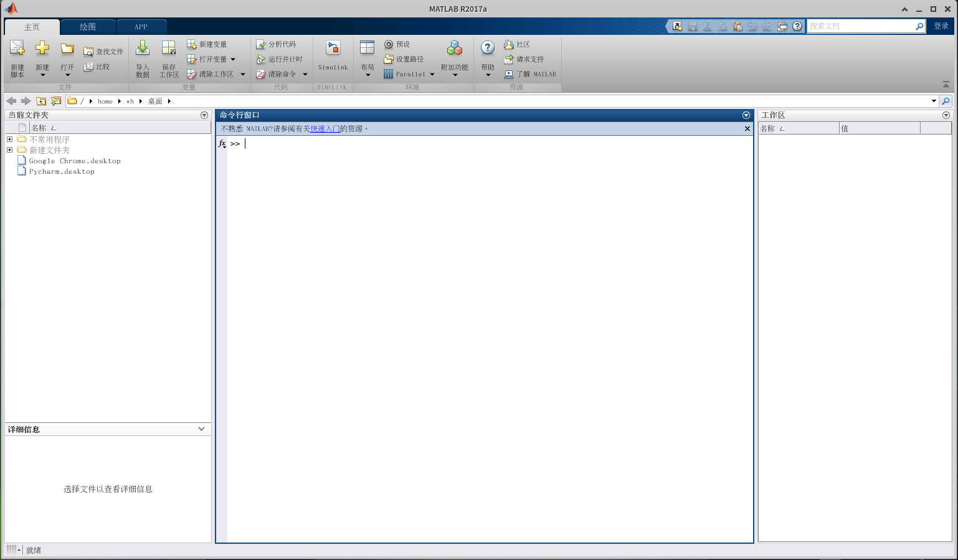Open 社区 (Community) link
Image resolution: width=958 pixels, height=560 pixels.
tap(517, 44)
